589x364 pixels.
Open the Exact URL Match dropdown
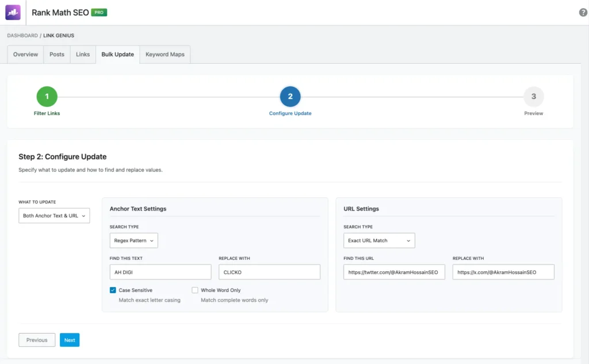379,240
